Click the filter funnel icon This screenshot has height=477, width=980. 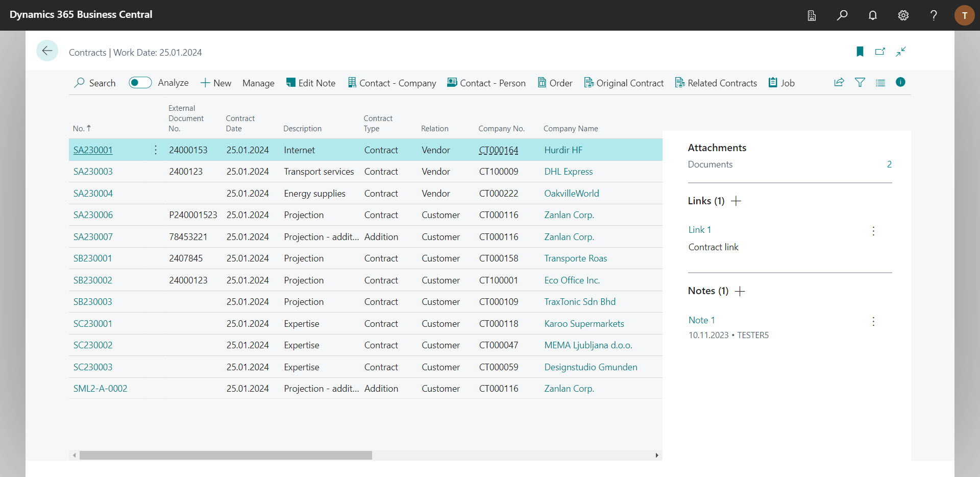pyautogui.click(x=860, y=83)
